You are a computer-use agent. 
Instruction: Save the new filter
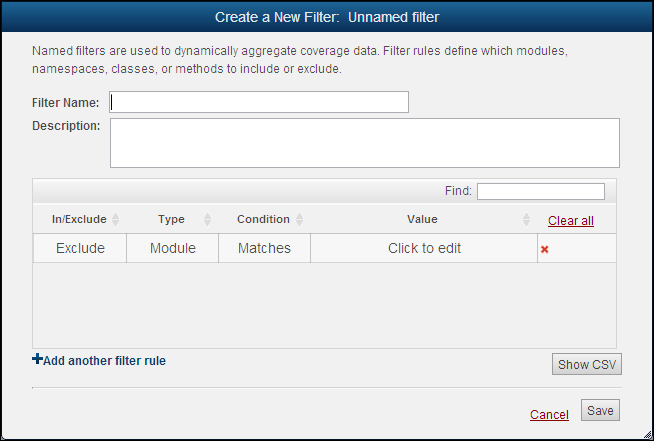click(600, 411)
